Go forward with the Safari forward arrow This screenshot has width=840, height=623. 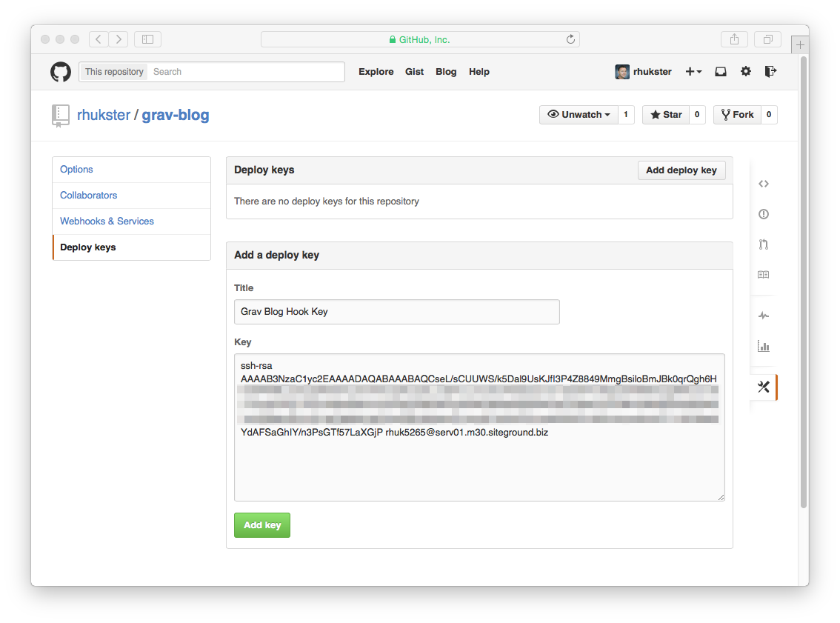click(x=119, y=39)
